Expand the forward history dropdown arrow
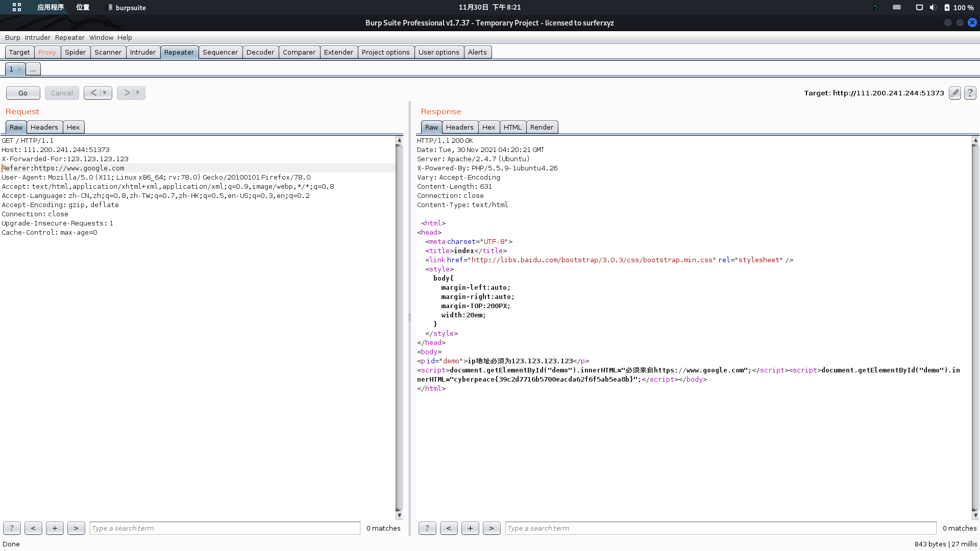Screen dimensions: 980x551 tap(138, 93)
